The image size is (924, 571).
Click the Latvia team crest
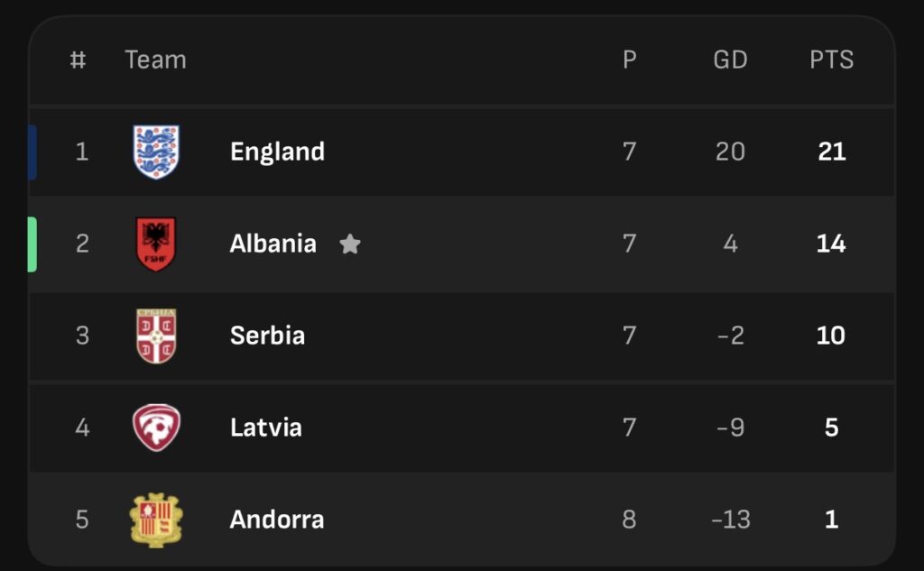[156, 428]
